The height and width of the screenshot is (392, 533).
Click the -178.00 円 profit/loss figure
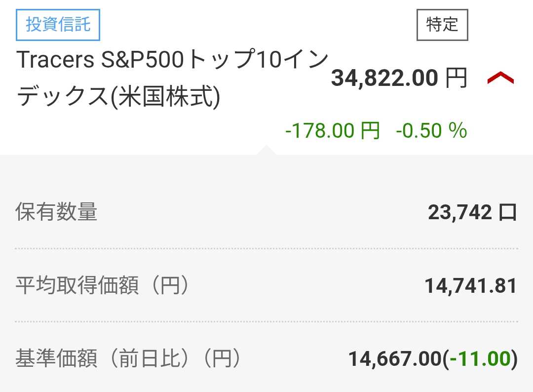click(332, 131)
